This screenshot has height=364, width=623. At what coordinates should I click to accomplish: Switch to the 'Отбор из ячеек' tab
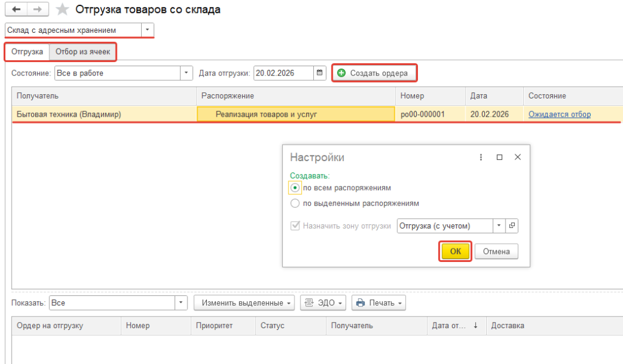pyautogui.click(x=83, y=52)
